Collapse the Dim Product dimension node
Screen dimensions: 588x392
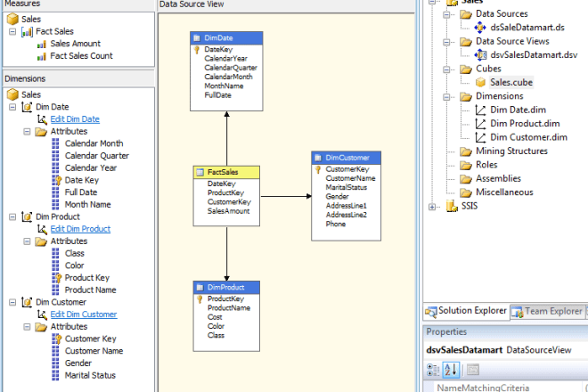(12, 216)
